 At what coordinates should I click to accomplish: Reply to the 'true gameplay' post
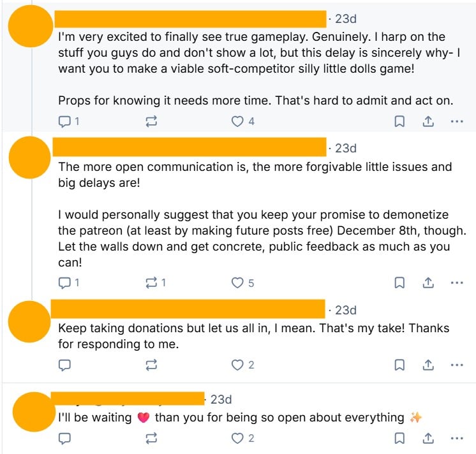(x=64, y=121)
